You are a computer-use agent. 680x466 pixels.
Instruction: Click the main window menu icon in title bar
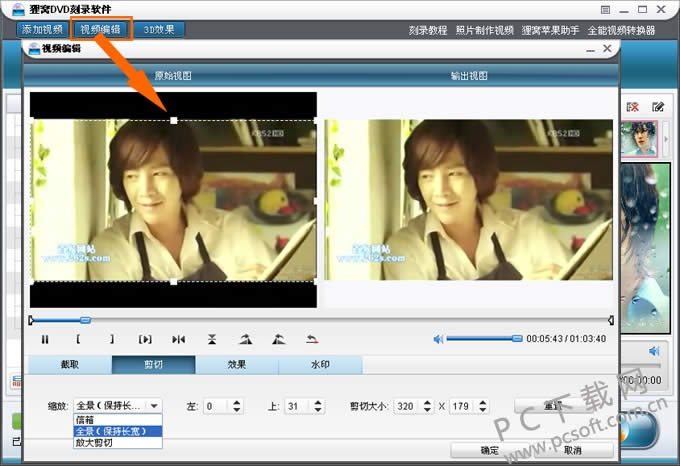[605, 10]
